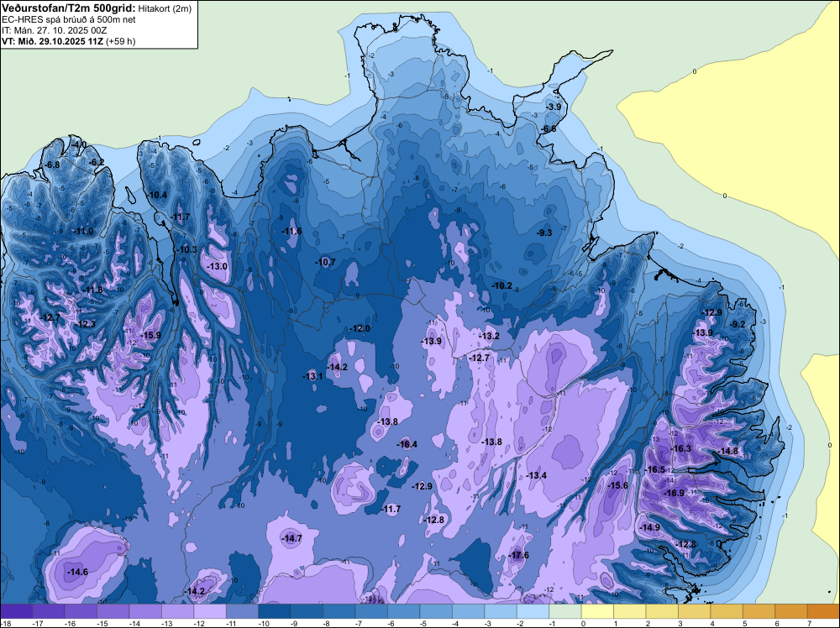Click the -13.4 temperature value
The height and width of the screenshot is (628, 840).
coord(536,475)
